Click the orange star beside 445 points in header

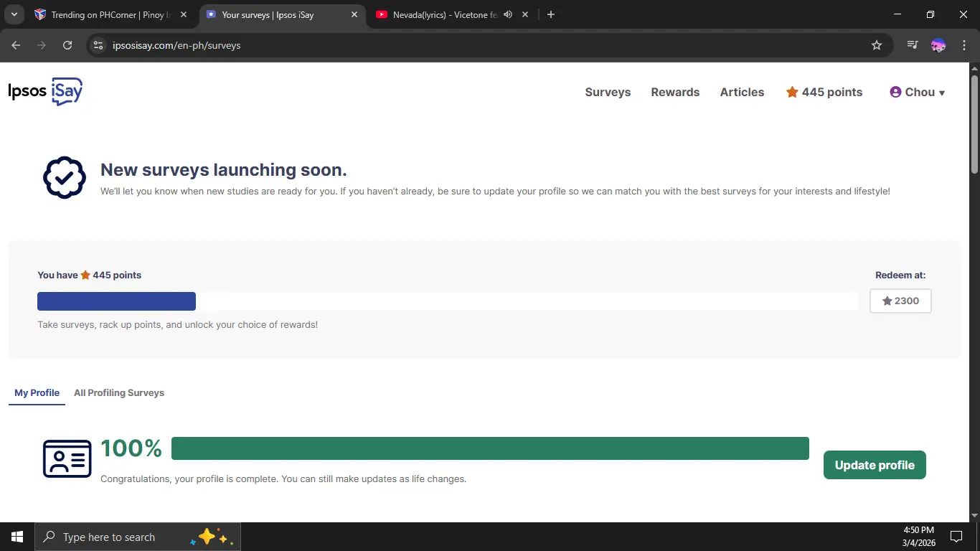click(x=792, y=92)
